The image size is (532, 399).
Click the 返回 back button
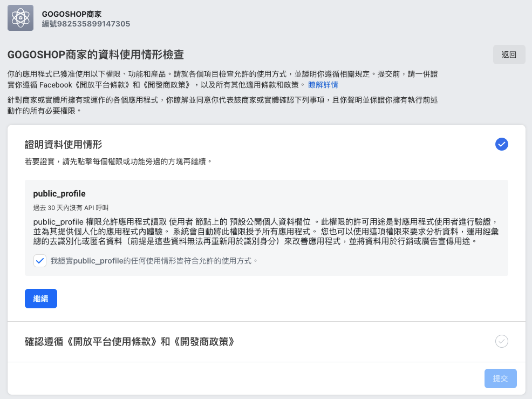(x=509, y=55)
